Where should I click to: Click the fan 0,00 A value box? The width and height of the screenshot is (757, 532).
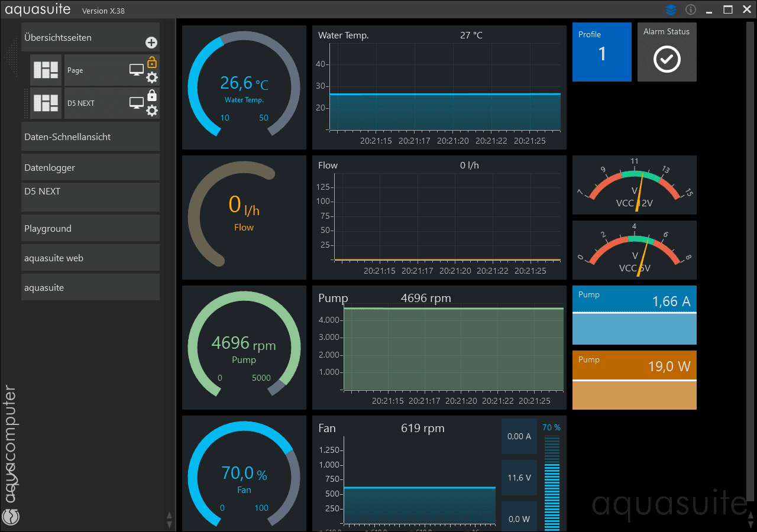click(519, 436)
